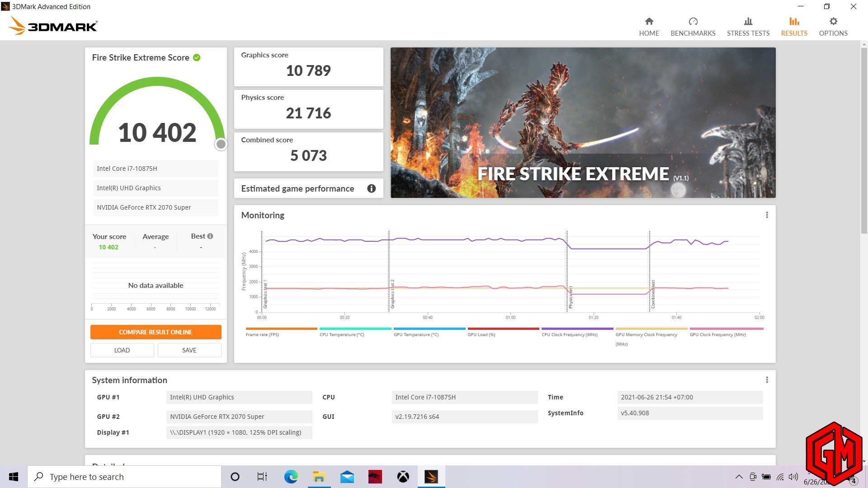868x488 pixels.
Task: Open File Explorer from taskbar
Action: click(x=319, y=477)
